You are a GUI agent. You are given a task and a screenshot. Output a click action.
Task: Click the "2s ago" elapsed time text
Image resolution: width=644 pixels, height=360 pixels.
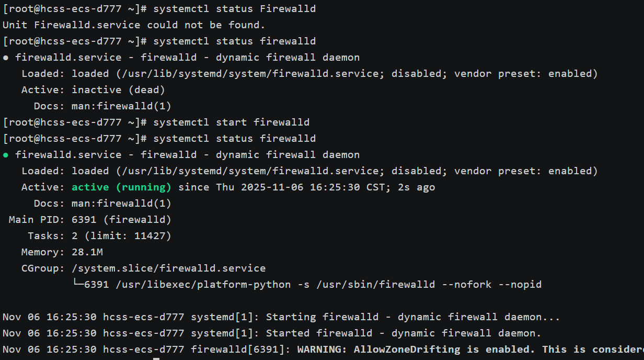point(416,187)
